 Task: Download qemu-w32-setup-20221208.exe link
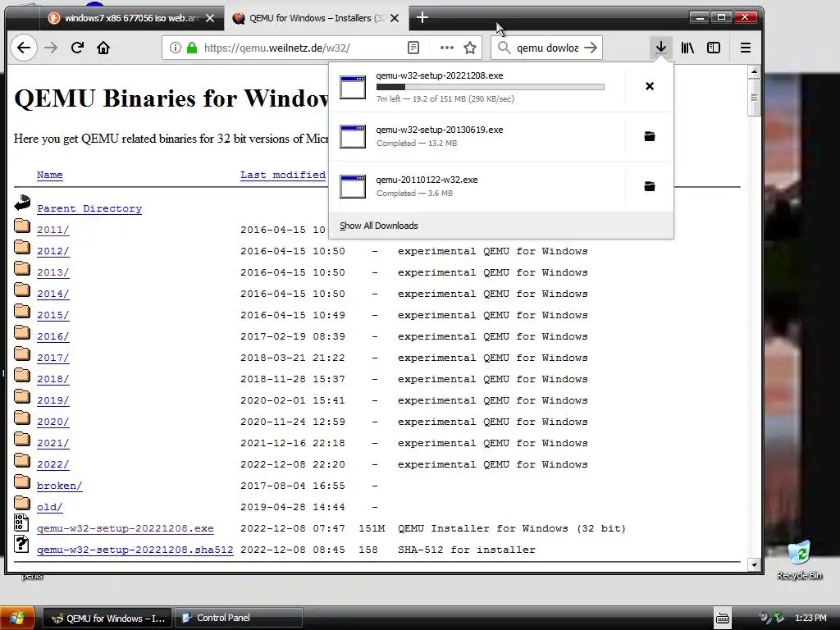tap(126, 529)
